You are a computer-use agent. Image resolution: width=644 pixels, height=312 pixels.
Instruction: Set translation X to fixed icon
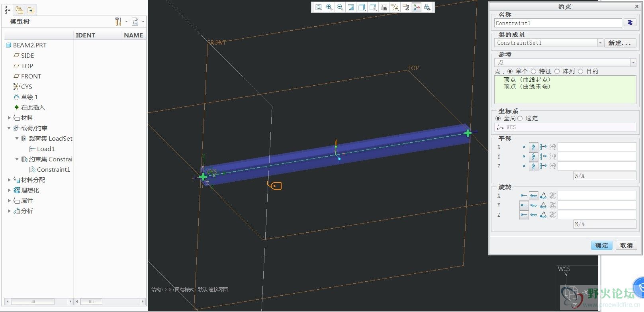point(534,147)
